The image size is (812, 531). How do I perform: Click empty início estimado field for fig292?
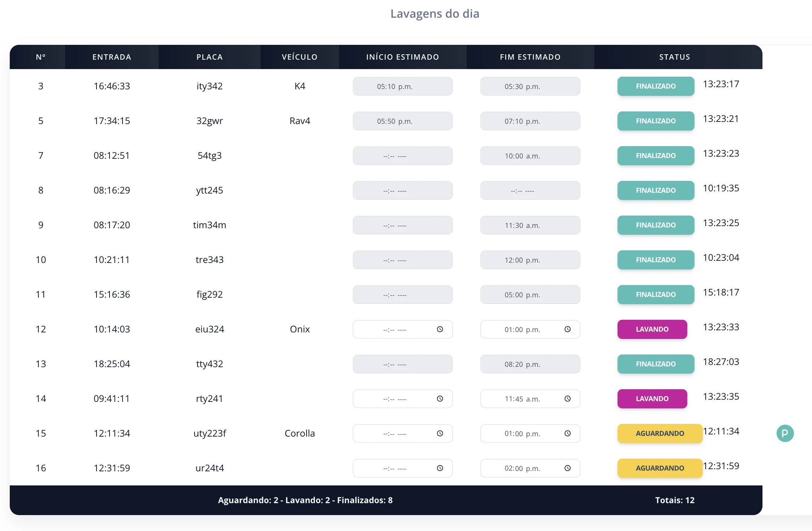(402, 294)
